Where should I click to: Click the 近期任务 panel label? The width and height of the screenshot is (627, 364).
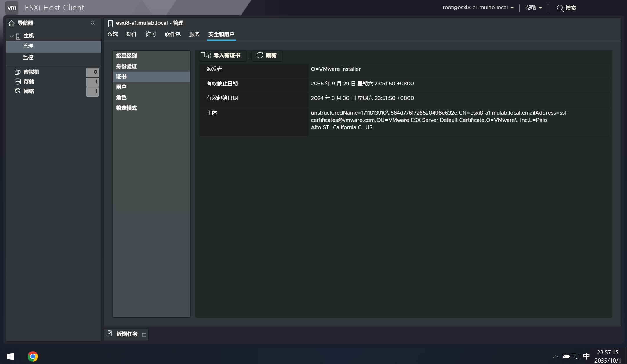click(127, 334)
